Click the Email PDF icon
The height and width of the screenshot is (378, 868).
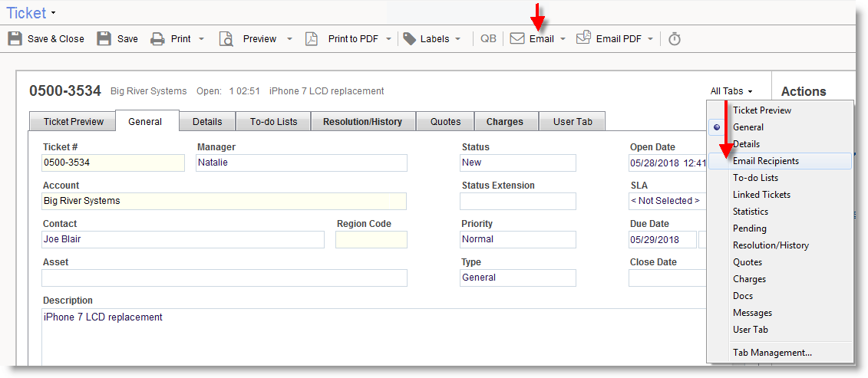584,38
